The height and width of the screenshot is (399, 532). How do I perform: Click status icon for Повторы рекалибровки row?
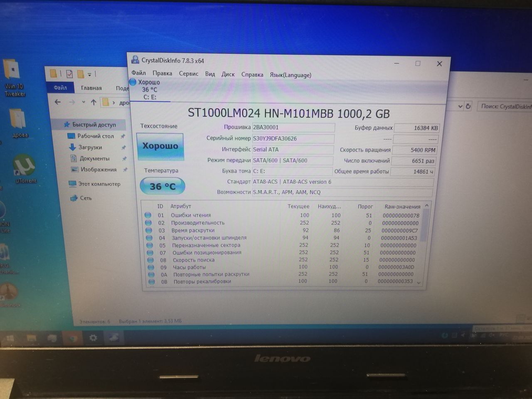tap(151, 281)
